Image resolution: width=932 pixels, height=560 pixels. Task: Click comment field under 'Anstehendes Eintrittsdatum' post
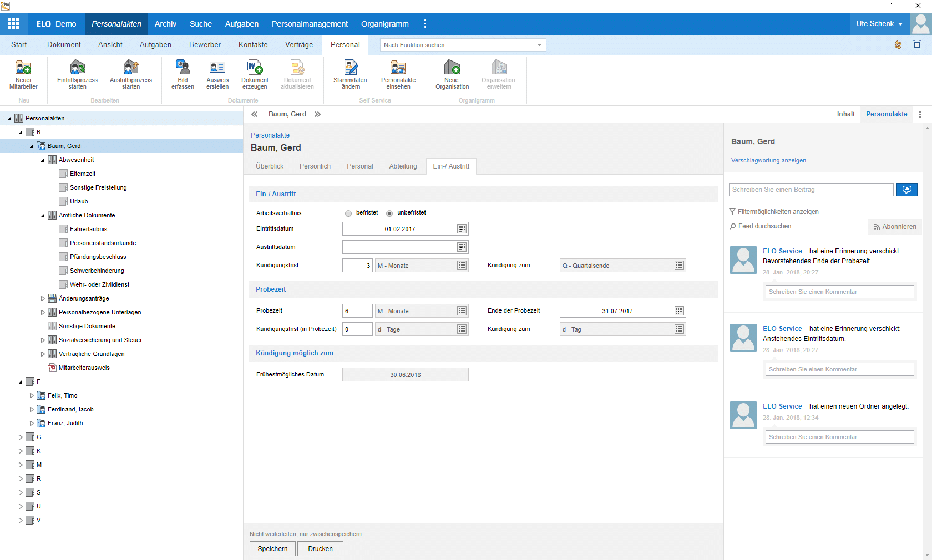tap(839, 369)
